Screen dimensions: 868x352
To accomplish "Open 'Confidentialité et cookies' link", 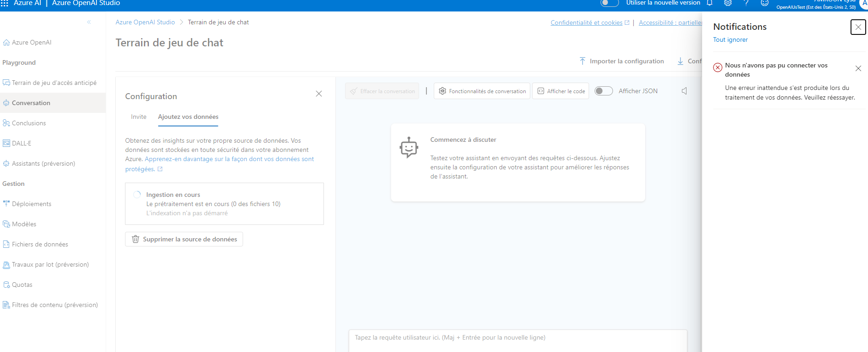I will 590,22.
